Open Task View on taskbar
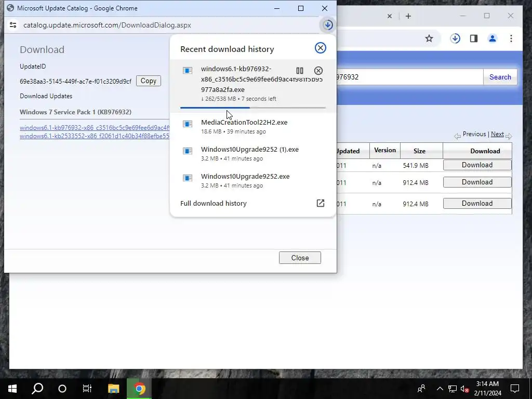 pos(87,389)
